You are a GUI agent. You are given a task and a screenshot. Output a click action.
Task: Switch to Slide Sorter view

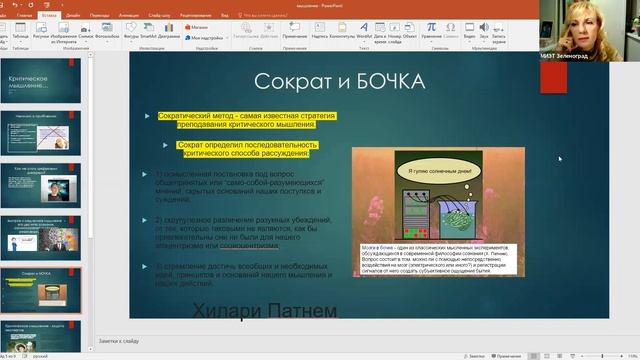(547, 356)
